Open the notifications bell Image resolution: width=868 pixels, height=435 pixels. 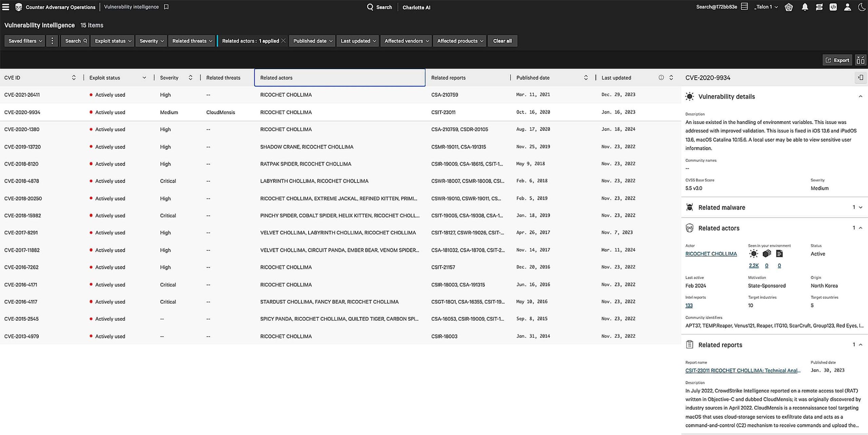click(804, 7)
